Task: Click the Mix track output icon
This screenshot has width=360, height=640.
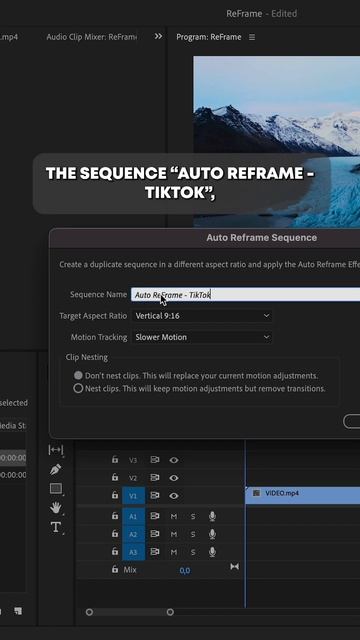Action: click(x=234, y=567)
